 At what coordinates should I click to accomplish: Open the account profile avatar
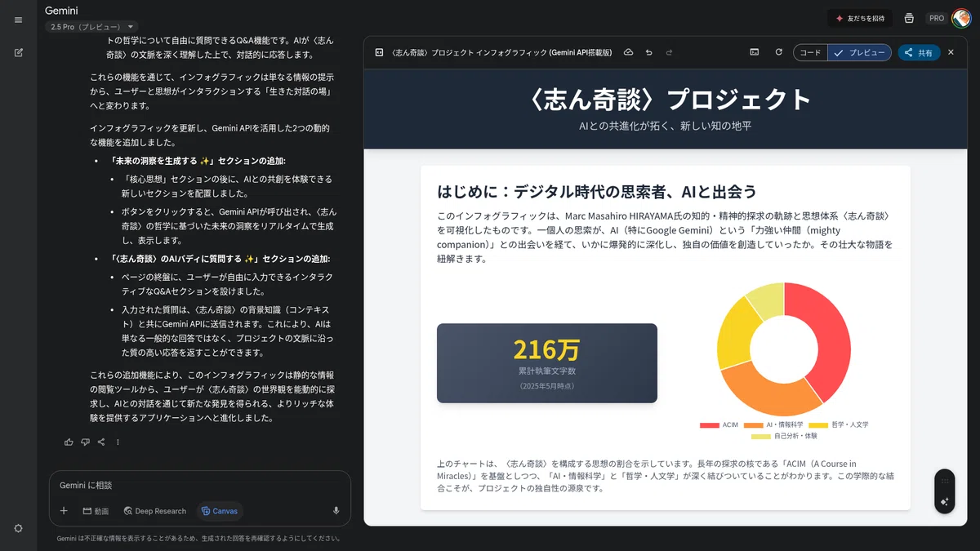point(960,18)
